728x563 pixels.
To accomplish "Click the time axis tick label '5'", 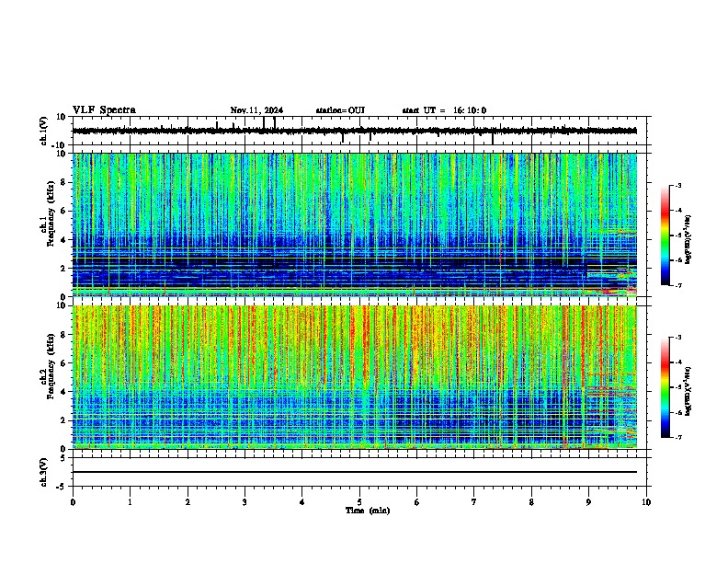I will click(x=359, y=502).
